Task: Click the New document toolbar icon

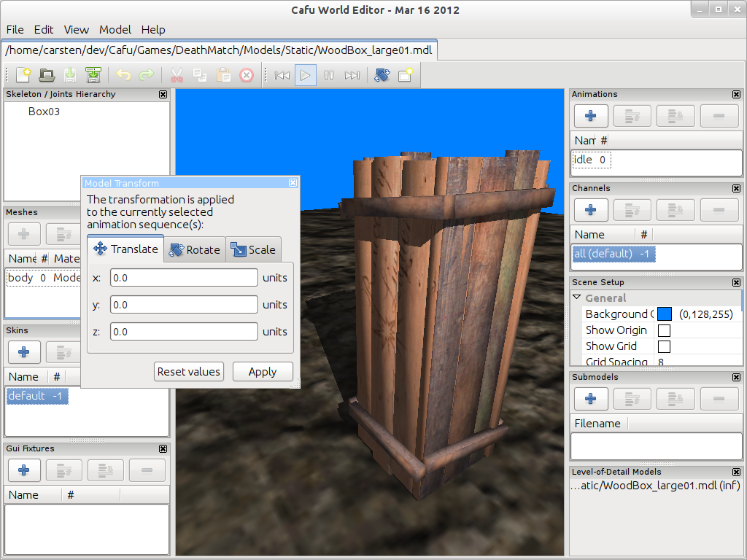Action: [x=23, y=75]
